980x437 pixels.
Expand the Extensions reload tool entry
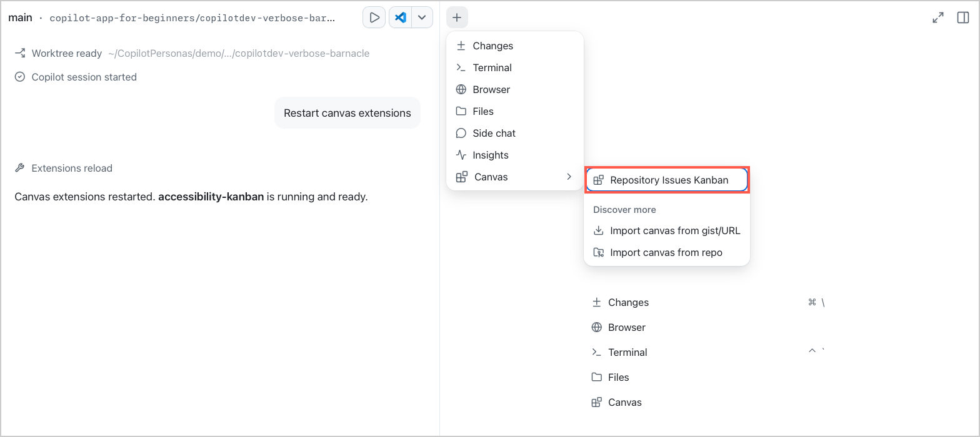click(x=64, y=168)
